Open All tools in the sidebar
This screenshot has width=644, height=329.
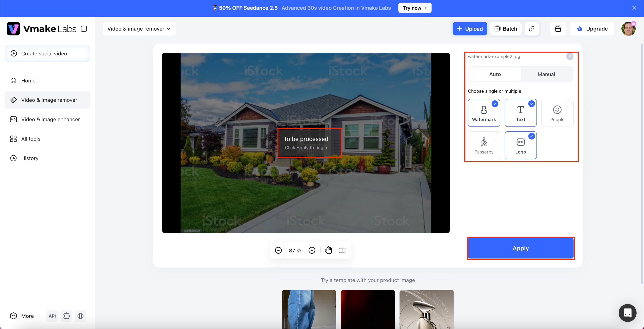pyautogui.click(x=48, y=139)
